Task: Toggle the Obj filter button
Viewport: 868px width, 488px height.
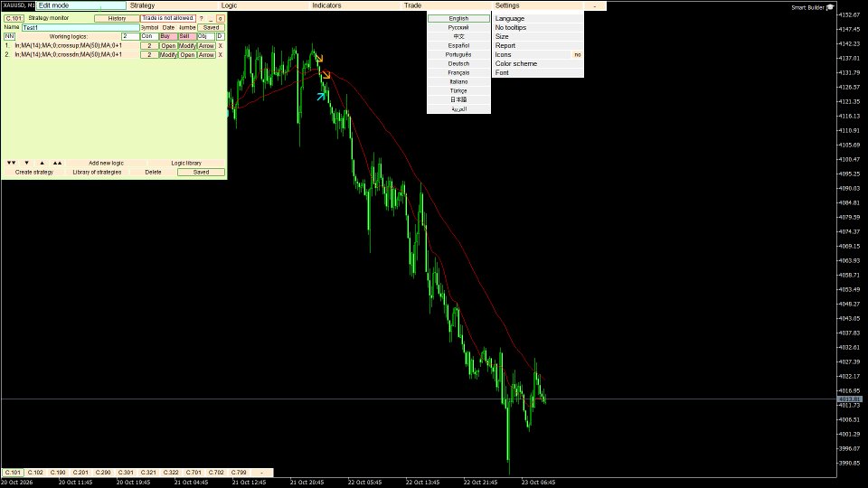Action: 206,36
